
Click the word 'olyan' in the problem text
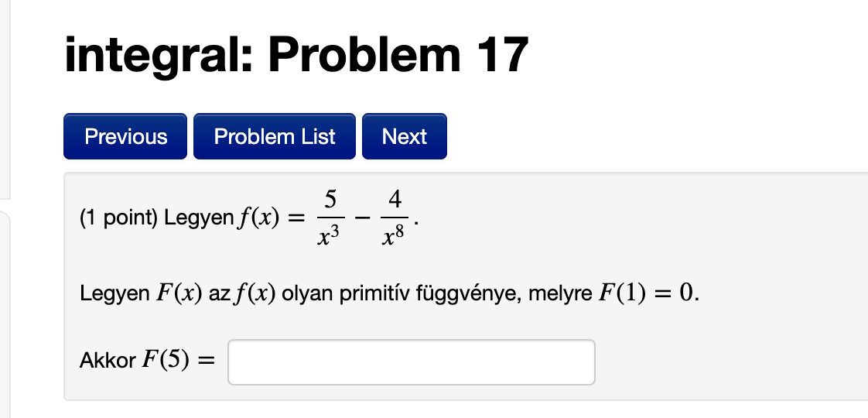tap(305, 294)
